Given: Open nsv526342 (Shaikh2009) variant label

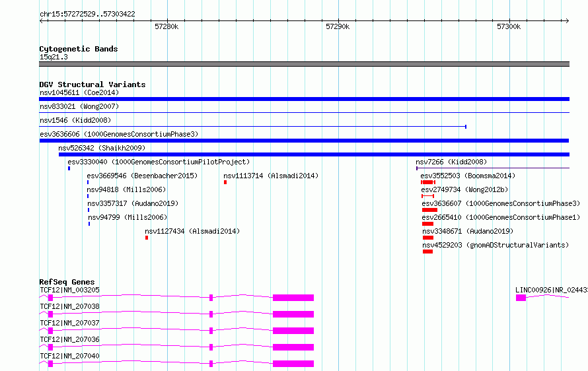Looking at the screenshot, I should pos(102,148).
